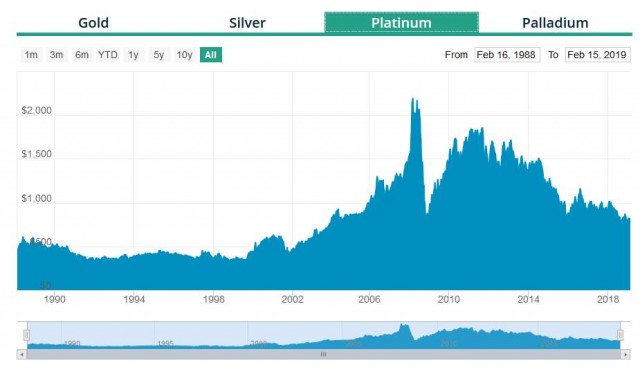Click the navigator left range handle
The width and height of the screenshot is (640, 374).
[27, 335]
